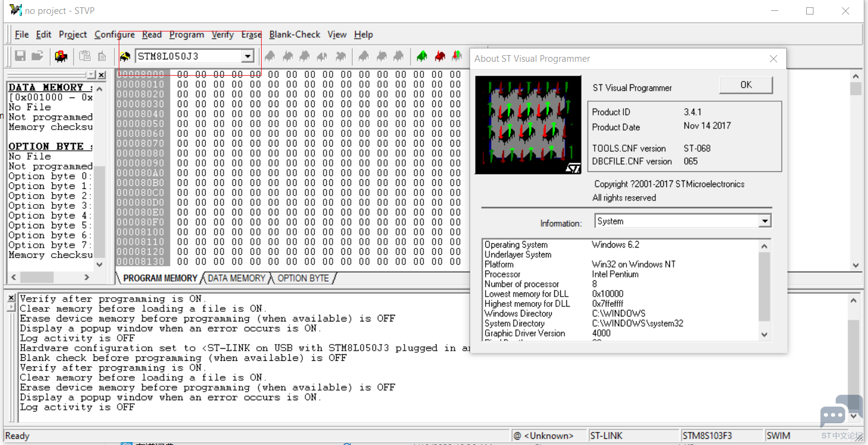Open the Configure menu
This screenshot has height=445, width=868.
pyautogui.click(x=114, y=35)
